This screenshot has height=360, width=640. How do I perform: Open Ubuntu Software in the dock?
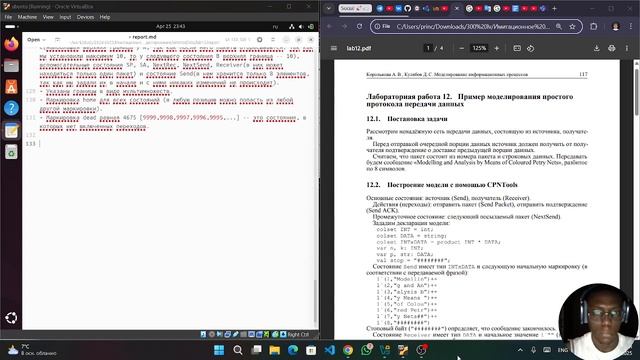point(11,87)
